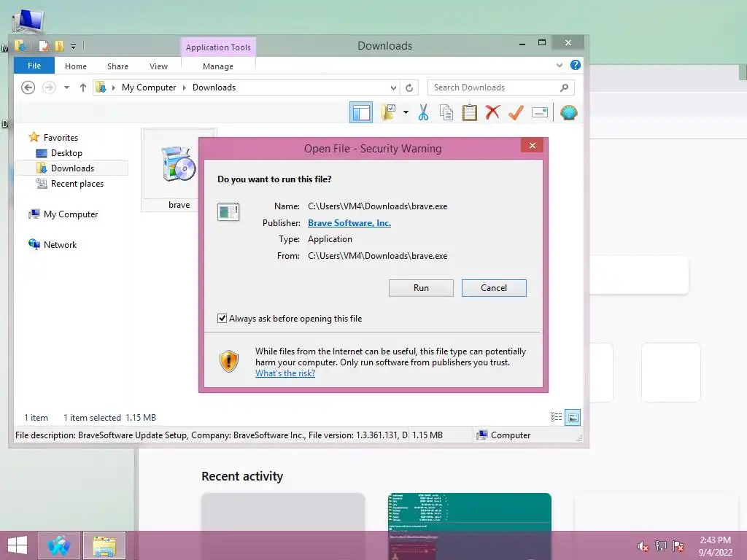Select Downloads in the navigation pane
The width and height of the screenshot is (747, 560).
[72, 168]
